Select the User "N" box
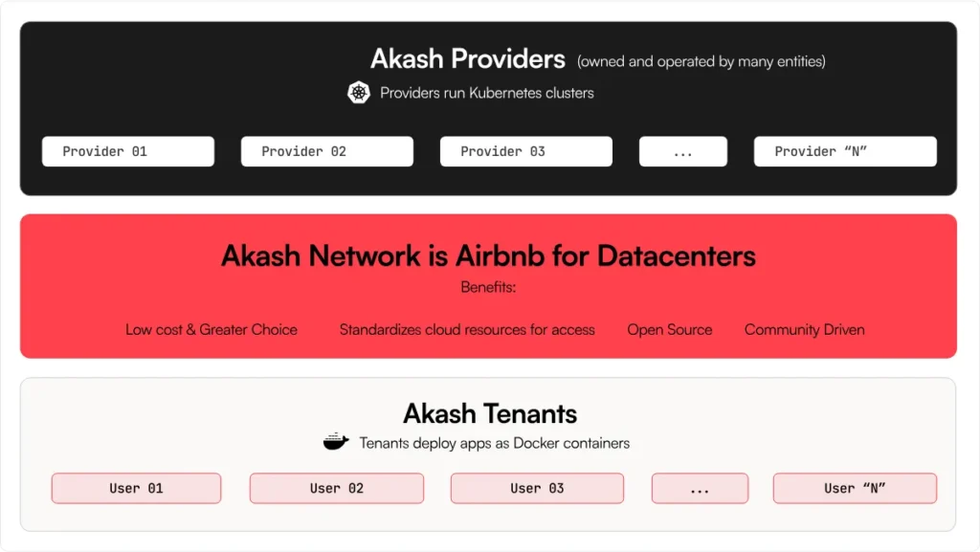The height and width of the screenshot is (552, 980). click(x=855, y=488)
